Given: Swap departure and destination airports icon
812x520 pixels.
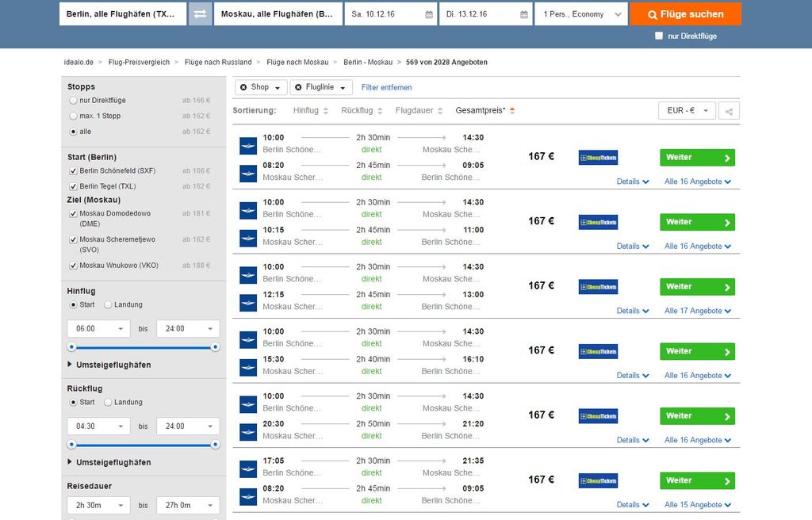Looking at the screenshot, I should 200,14.
